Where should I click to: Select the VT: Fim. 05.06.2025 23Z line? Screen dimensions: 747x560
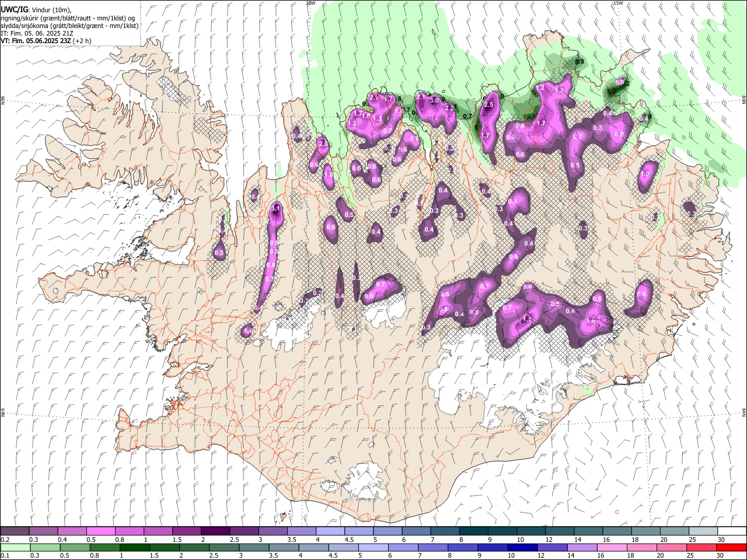34,41
